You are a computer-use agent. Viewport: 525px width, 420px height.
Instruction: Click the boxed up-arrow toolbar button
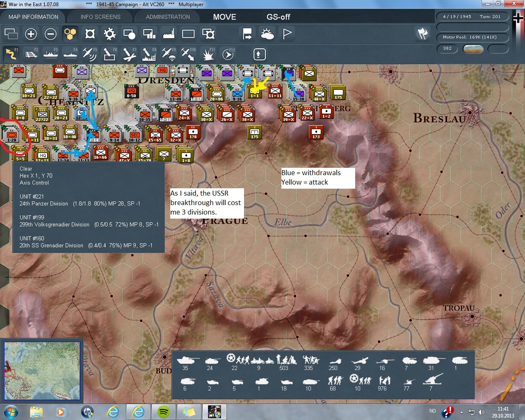tap(259, 54)
